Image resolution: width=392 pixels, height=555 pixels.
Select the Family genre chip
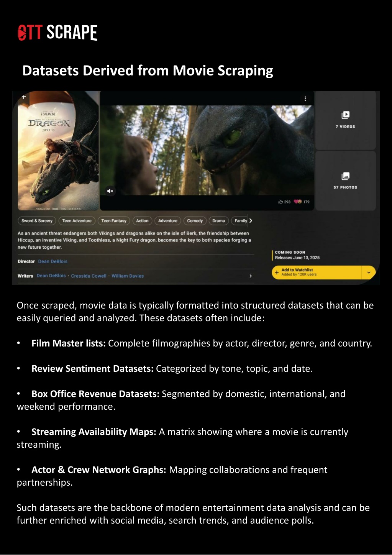coord(239,221)
